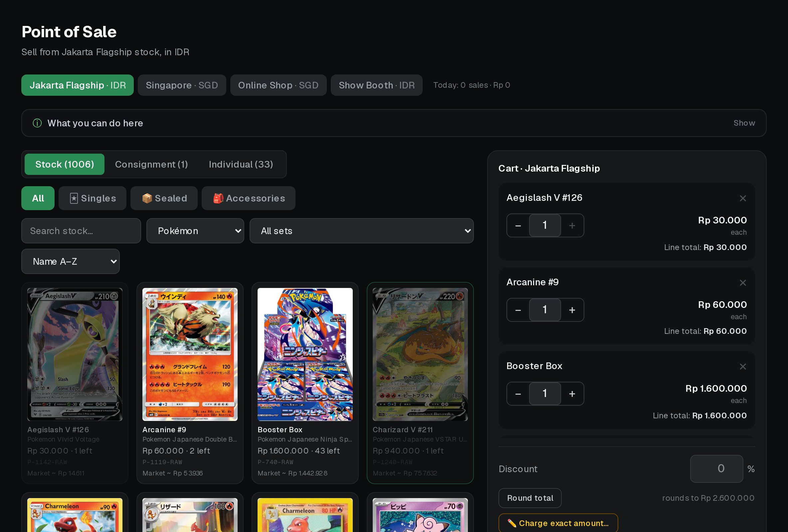The image size is (788, 532).
Task: Open the Pokémon game dropdown
Action: tap(195, 231)
